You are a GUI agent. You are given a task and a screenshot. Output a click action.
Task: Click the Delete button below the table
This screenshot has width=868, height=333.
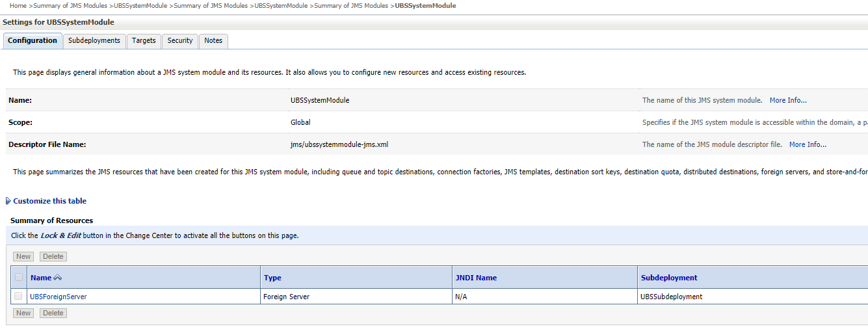tap(53, 313)
